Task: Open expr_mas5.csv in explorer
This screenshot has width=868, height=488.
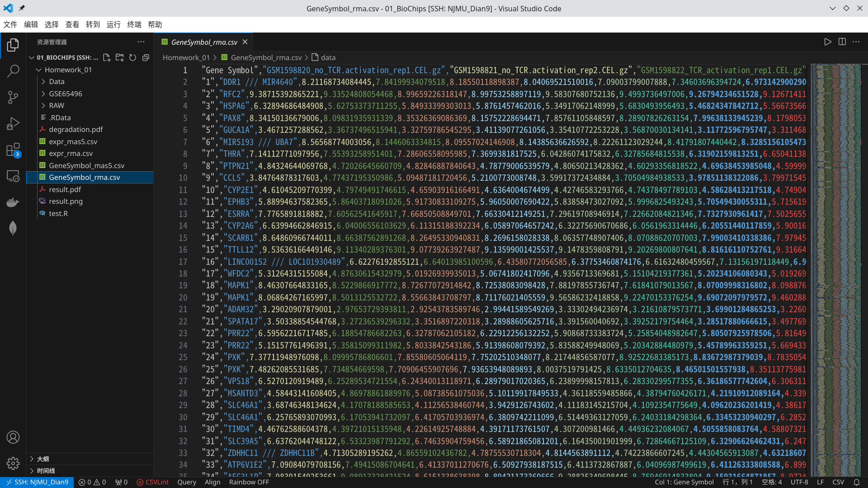Action: (90, 141)
